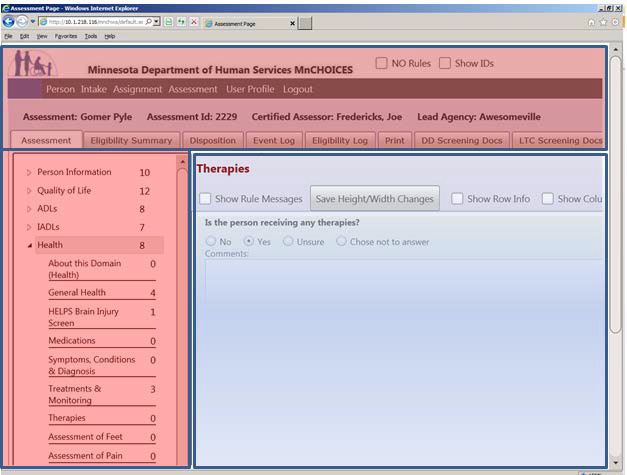Select the No radio button

tap(211, 241)
